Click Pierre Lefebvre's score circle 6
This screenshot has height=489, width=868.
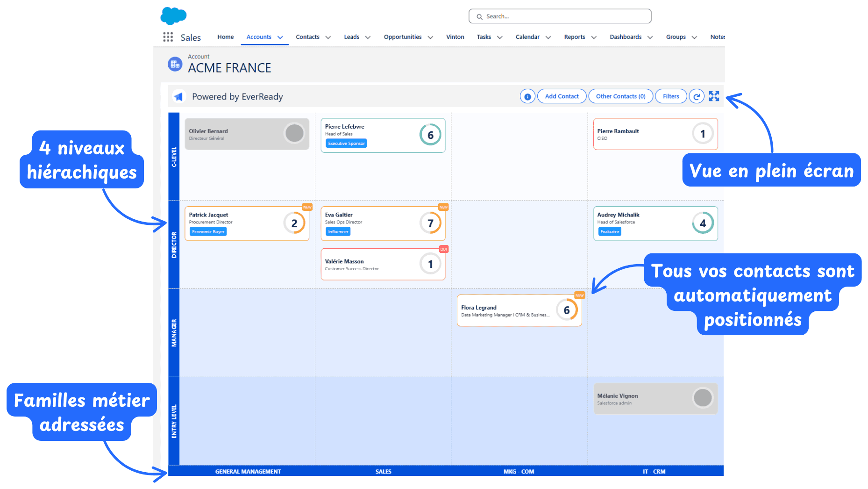pyautogui.click(x=430, y=135)
